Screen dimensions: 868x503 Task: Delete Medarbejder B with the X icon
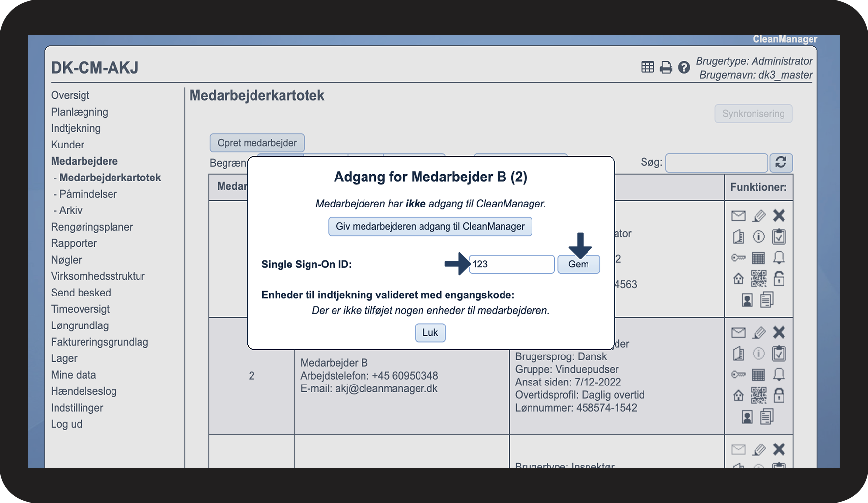(x=780, y=332)
